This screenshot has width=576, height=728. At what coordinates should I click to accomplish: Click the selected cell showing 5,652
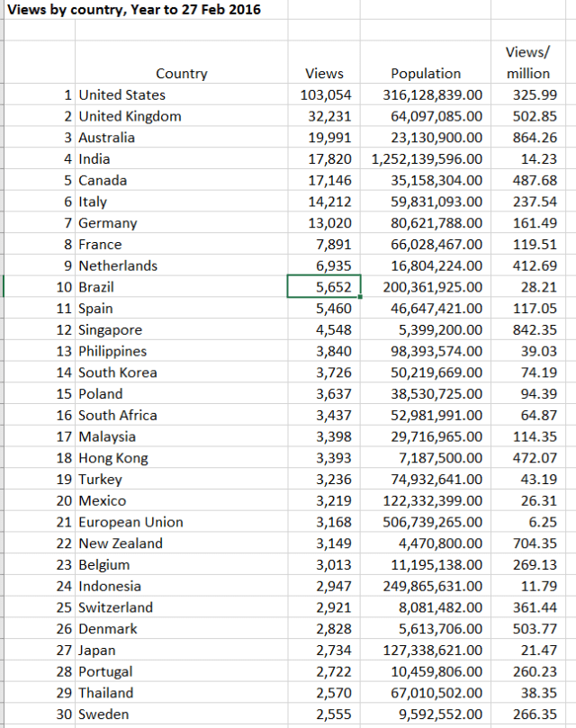point(324,287)
